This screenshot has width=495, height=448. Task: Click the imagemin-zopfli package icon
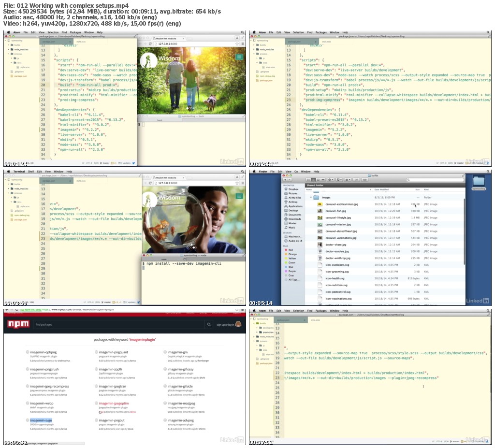pyautogui.click(x=96, y=369)
